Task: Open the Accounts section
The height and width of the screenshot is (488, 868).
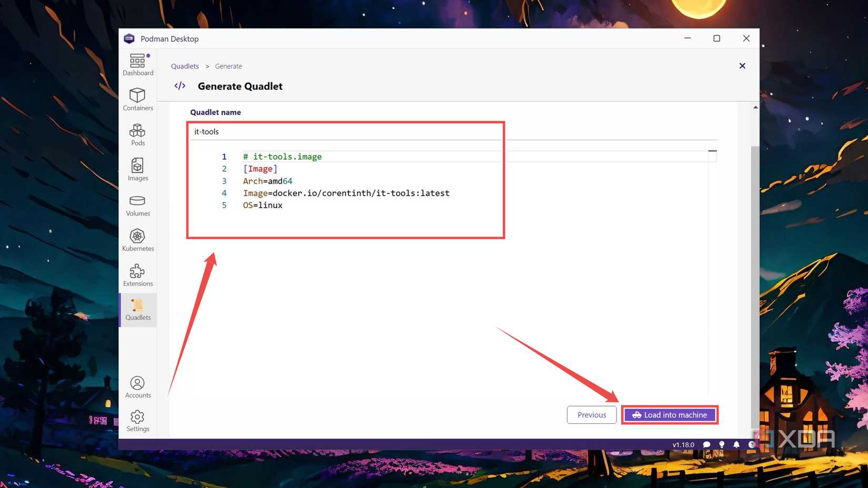Action: coord(137,387)
